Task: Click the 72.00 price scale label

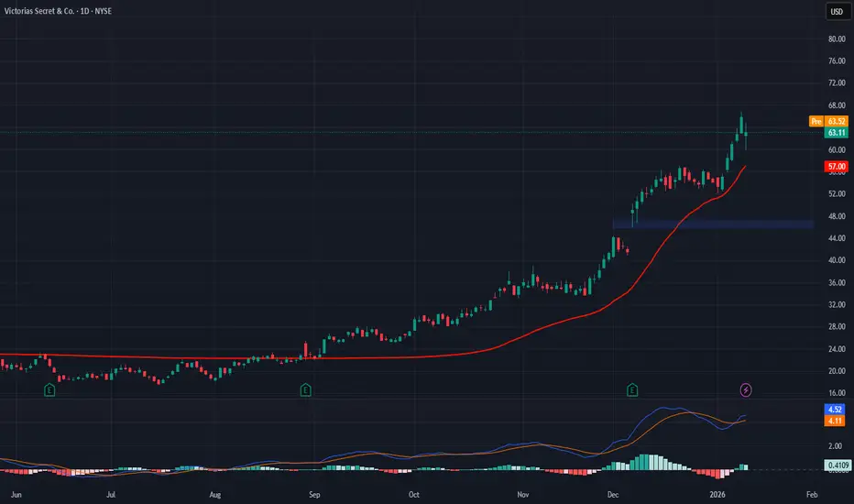Action: pyautogui.click(x=837, y=82)
